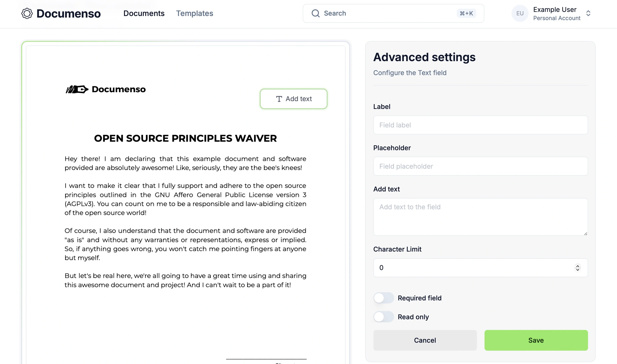
Task: Enable the Required field toggle
Action: (x=383, y=298)
